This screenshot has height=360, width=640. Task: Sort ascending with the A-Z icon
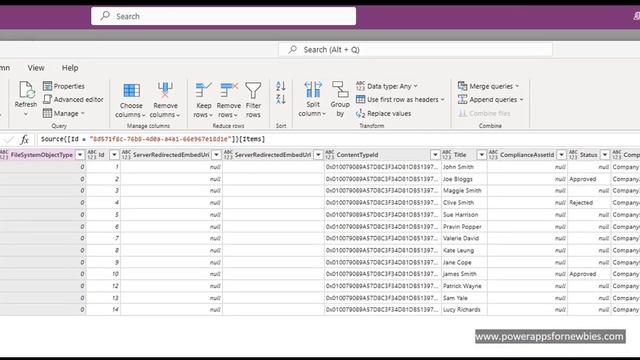click(281, 86)
